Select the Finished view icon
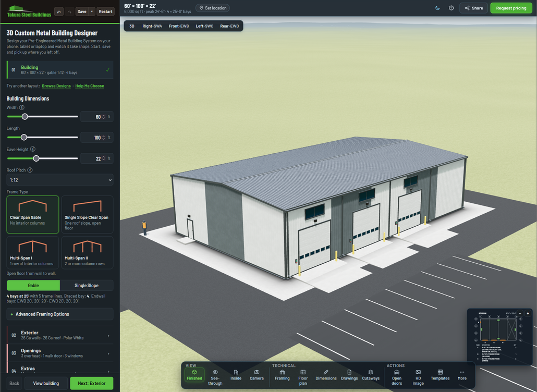The width and height of the screenshot is (537, 392). point(194,375)
